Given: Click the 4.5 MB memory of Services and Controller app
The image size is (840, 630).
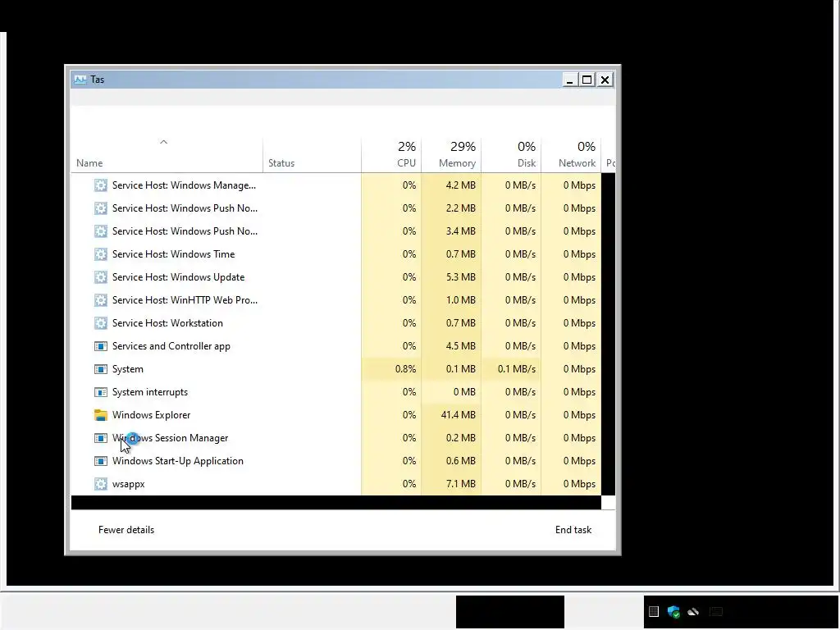Looking at the screenshot, I should point(461,347).
